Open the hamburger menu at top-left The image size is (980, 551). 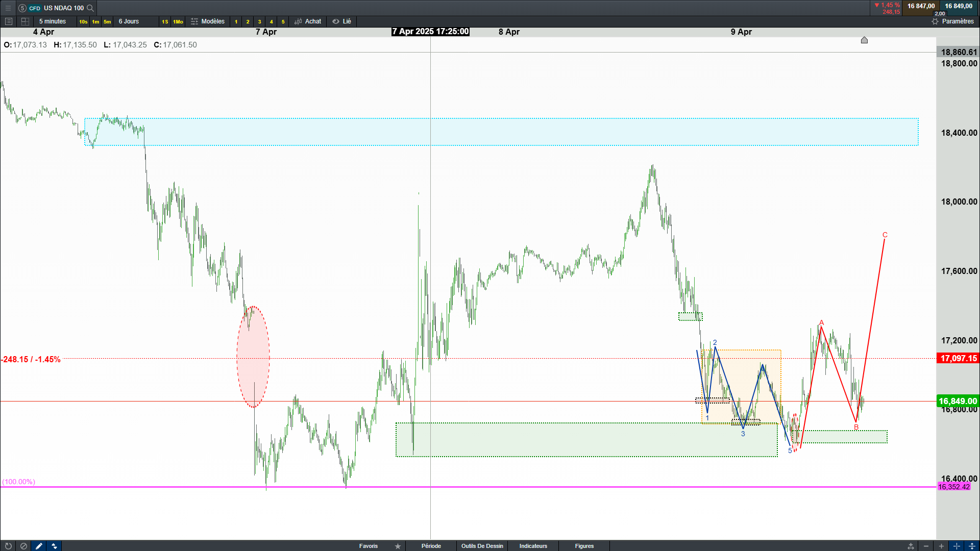[x=8, y=8]
